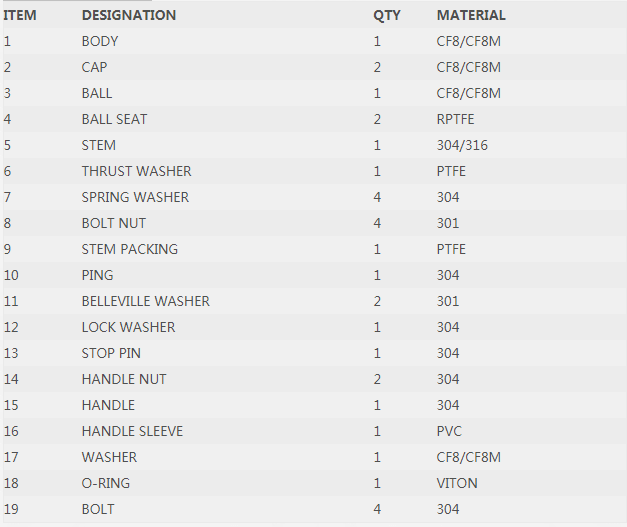This screenshot has height=527, width=627.
Task: Click the 304/316 material for STEM
Action: pos(462,145)
